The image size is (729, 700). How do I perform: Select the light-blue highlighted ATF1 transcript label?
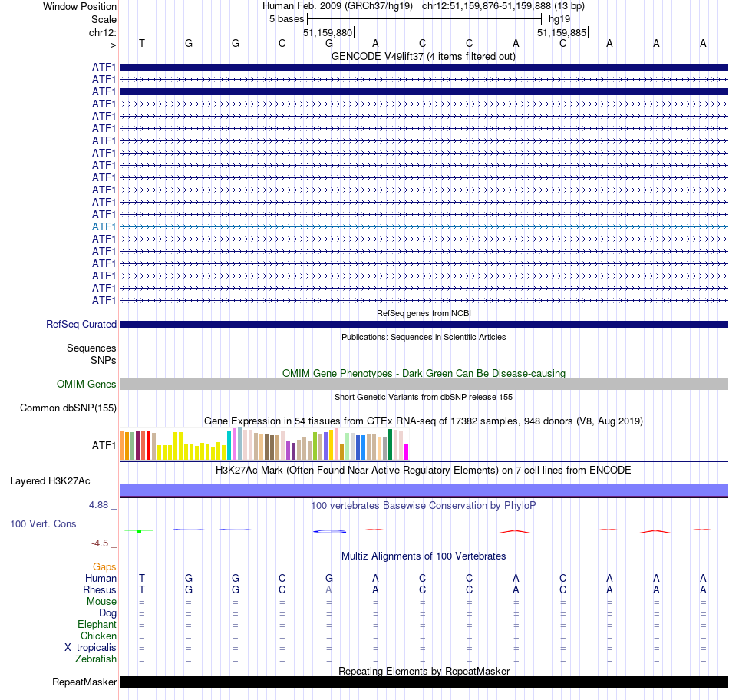(x=104, y=226)
